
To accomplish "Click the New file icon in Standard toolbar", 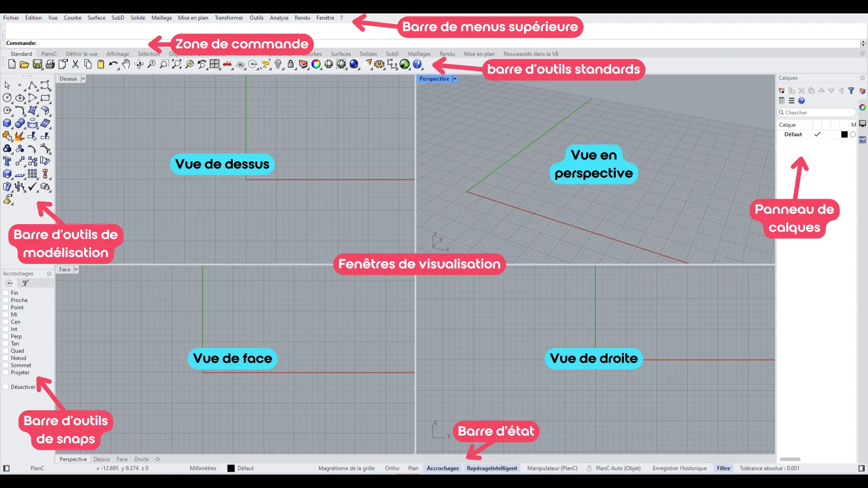I will pyautogui.click(x=12, y=64).
